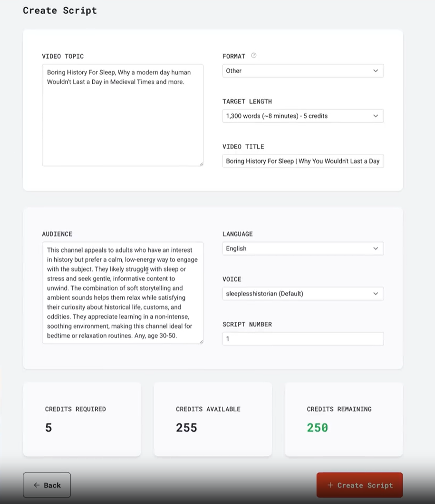
Task: Focus the Script Number input field
Action: coord(303,339)
